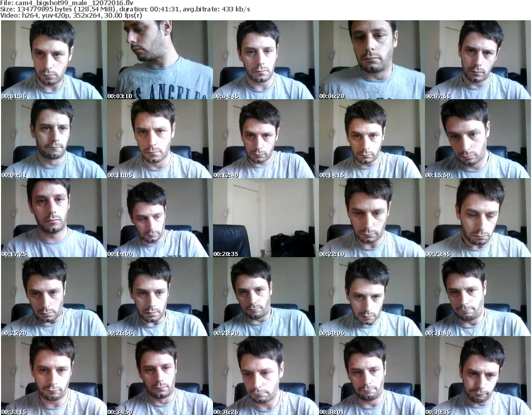Click the frame marked 00:19:00
This screenshot has width=532, height=415.
(160, 218)
